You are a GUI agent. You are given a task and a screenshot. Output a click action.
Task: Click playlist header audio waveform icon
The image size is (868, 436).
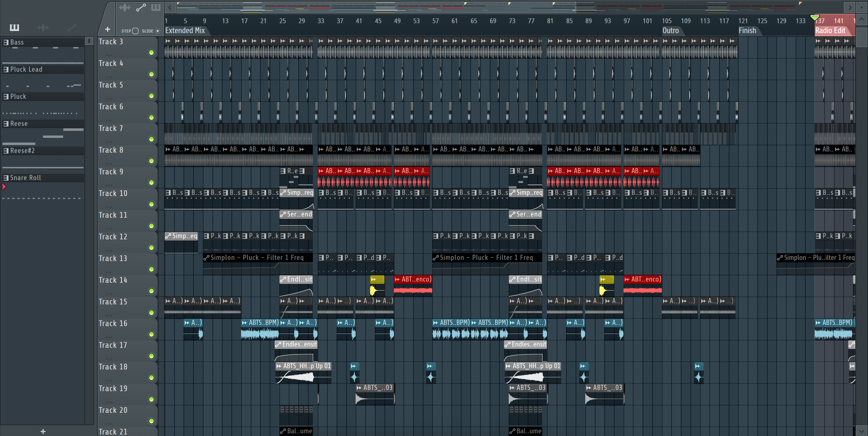(x=124, y=7)
